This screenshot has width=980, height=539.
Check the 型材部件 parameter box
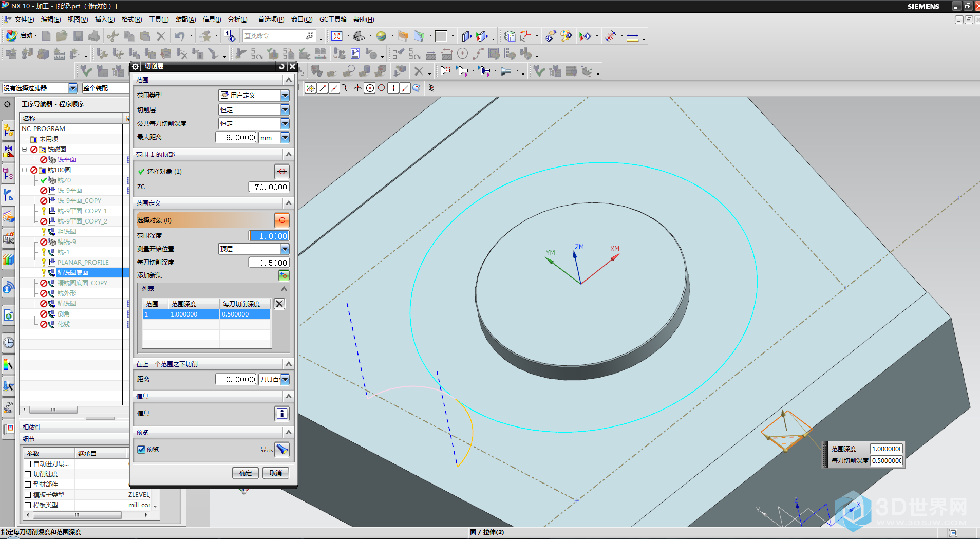28,485
